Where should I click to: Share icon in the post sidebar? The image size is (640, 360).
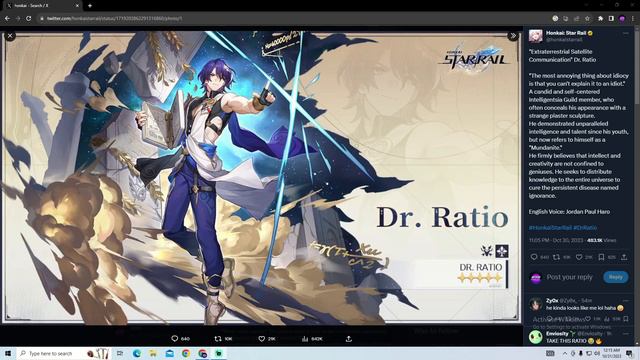tap(624, 257)
